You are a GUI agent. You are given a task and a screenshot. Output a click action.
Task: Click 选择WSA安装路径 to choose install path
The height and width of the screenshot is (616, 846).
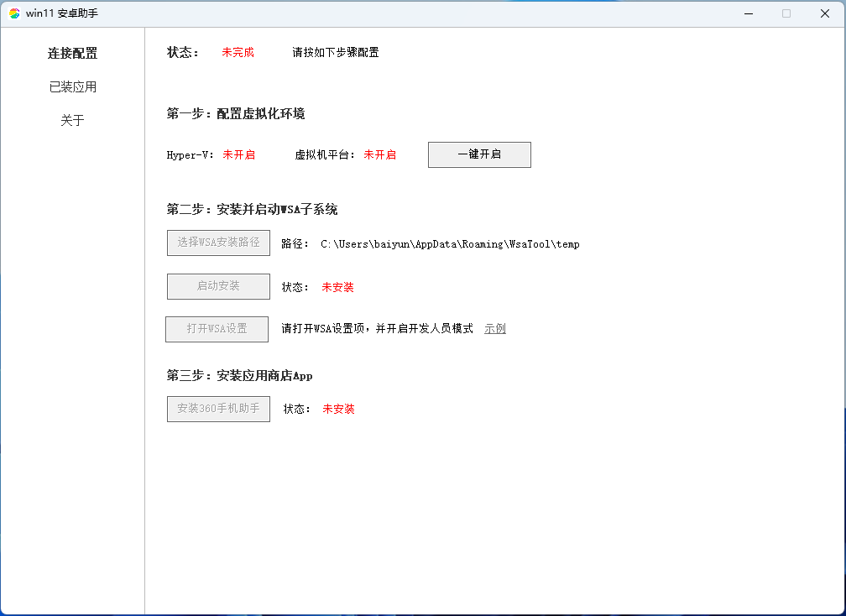pyautogui.click(x=218, y=243)
